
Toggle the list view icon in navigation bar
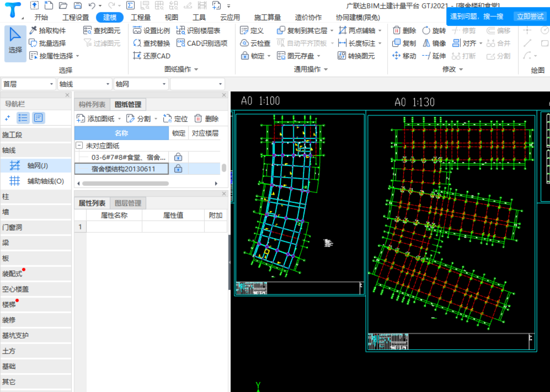23,118
